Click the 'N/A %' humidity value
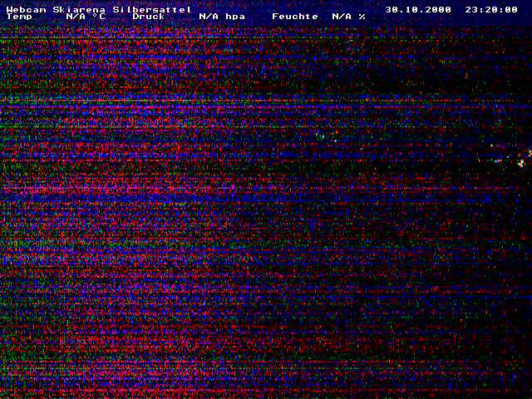 tap(348, 17)
